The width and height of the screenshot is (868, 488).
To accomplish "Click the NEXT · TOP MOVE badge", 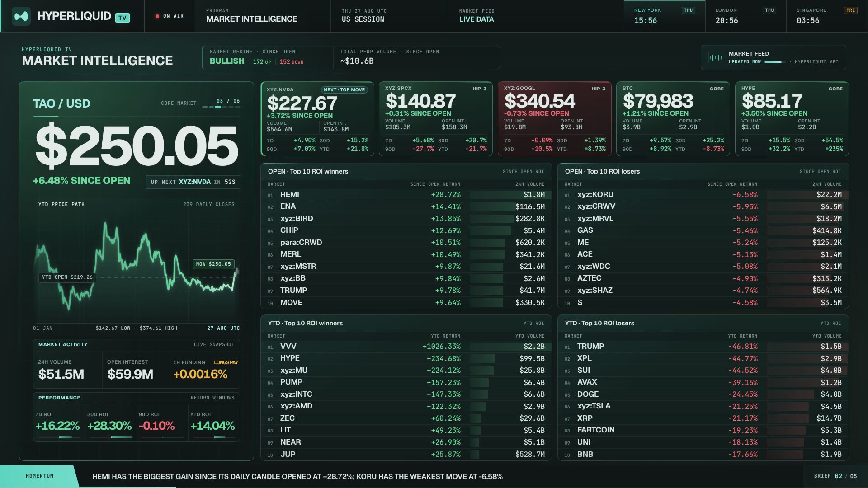I will click(344, 90).
